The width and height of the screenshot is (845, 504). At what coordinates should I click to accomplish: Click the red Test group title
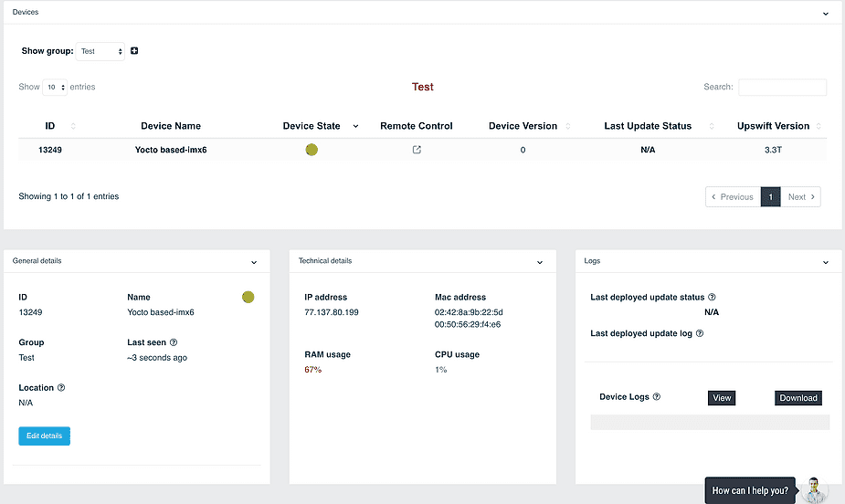422,87
